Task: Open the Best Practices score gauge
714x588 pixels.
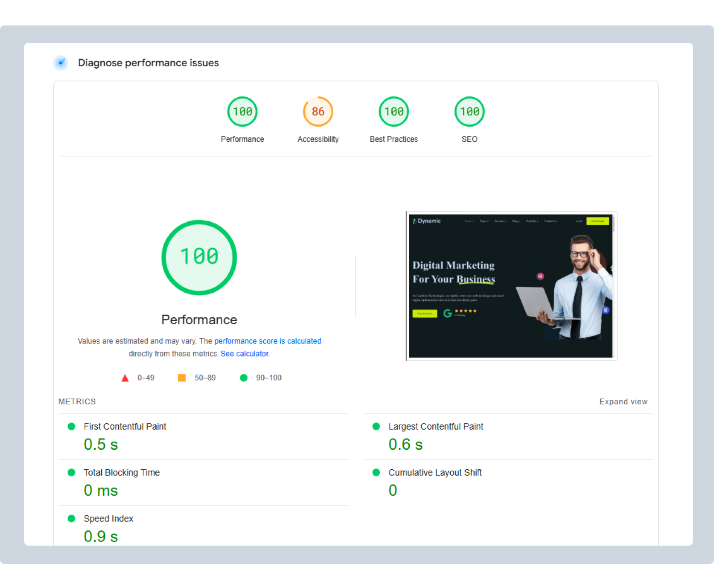Action: point(394,112)
